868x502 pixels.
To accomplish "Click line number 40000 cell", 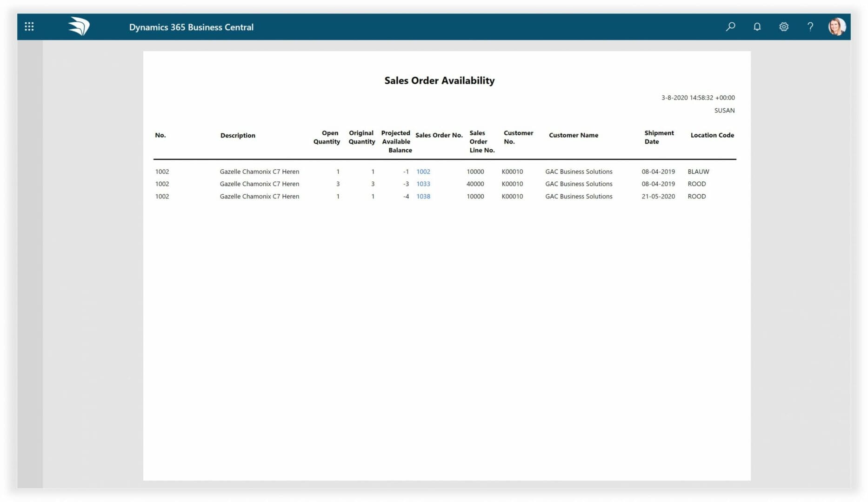I will click(475, 184).
